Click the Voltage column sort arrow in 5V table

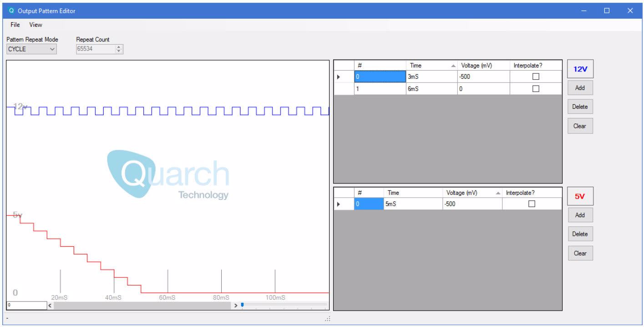point(498,193)
